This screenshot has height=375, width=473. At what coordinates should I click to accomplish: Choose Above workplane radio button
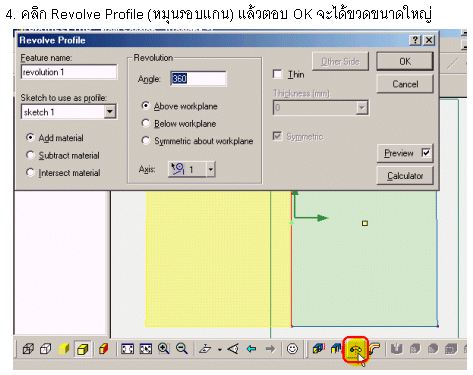point(146,106)
